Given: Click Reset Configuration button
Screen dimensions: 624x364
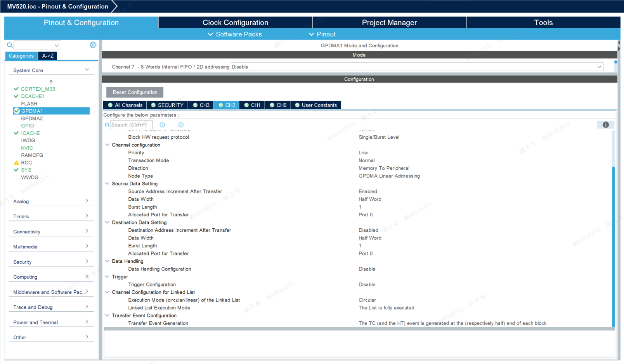Looking at the screenshot, I should (135, 92).
